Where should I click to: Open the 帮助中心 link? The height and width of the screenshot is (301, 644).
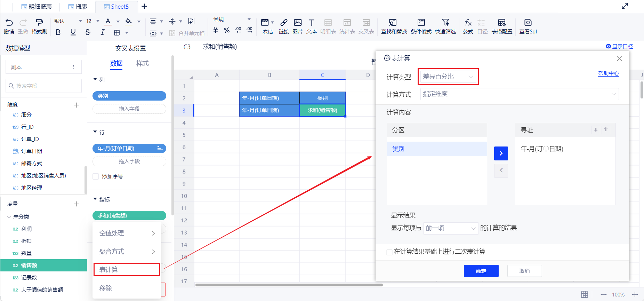coord(608,73)
